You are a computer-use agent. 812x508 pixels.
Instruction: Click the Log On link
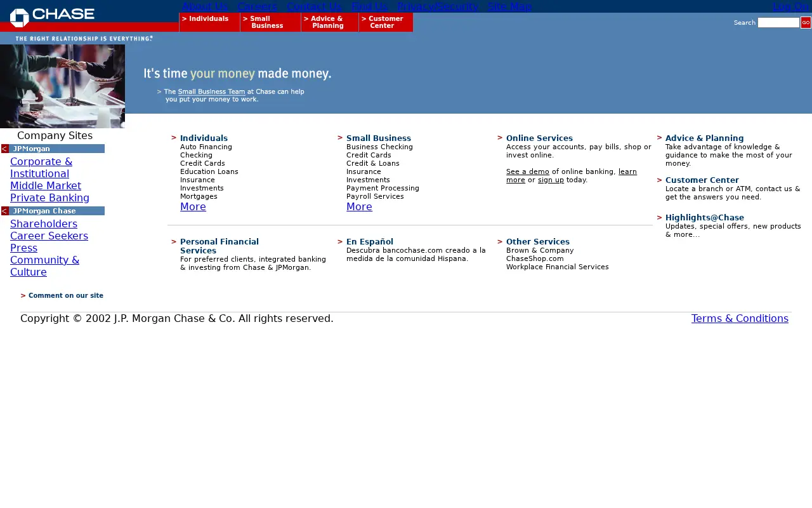click(x=791, y=6)
